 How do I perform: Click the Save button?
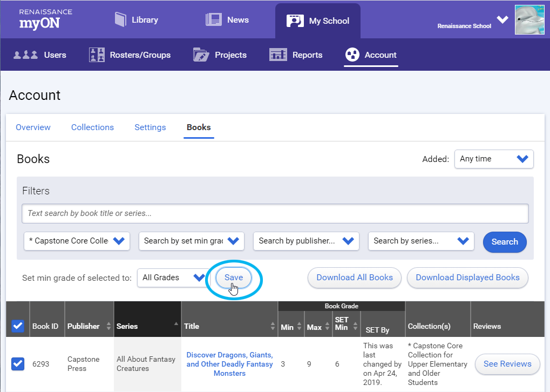tap(234, 278)
